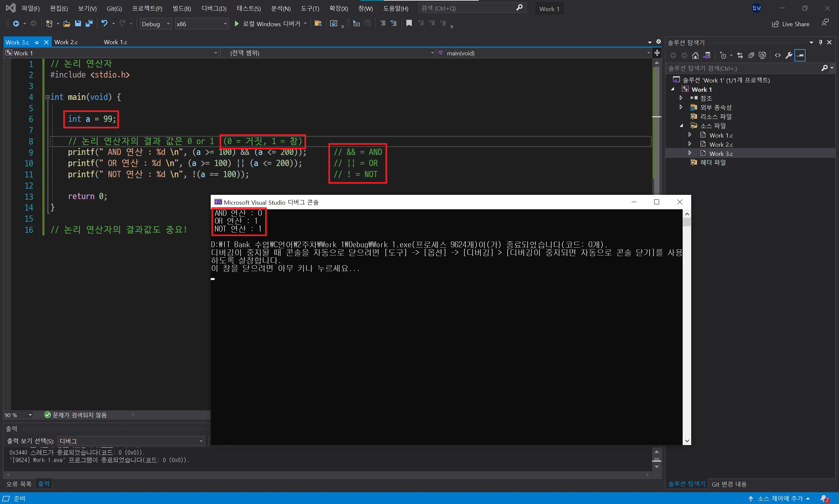This screenshot has height=504, width=839.
Task: Open the x86 platform dropdown
Action: point(202,24)
